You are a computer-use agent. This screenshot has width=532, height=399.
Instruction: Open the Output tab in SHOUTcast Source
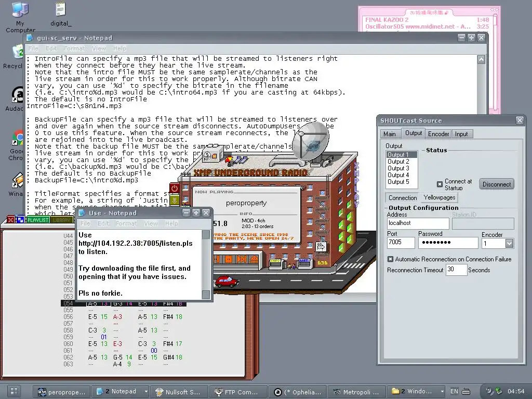point(414,133)
